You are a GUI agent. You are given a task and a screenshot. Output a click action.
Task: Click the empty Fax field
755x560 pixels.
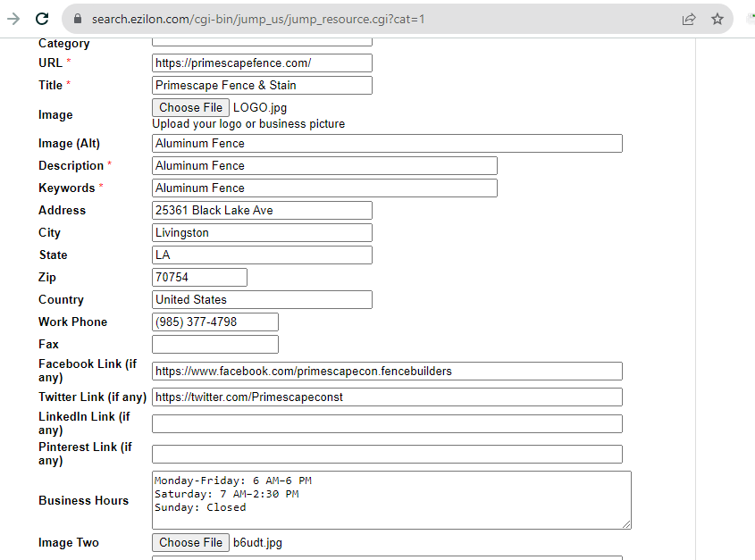pos(215,344)
